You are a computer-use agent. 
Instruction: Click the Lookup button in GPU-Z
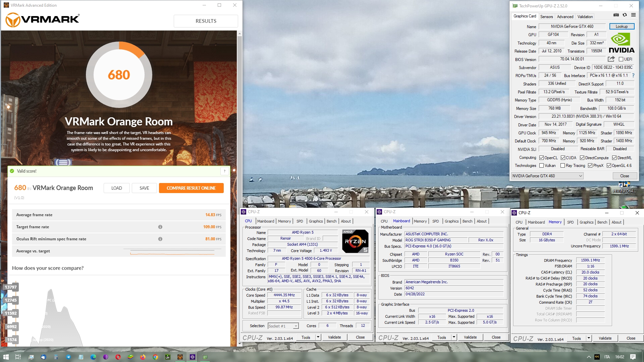622,26
